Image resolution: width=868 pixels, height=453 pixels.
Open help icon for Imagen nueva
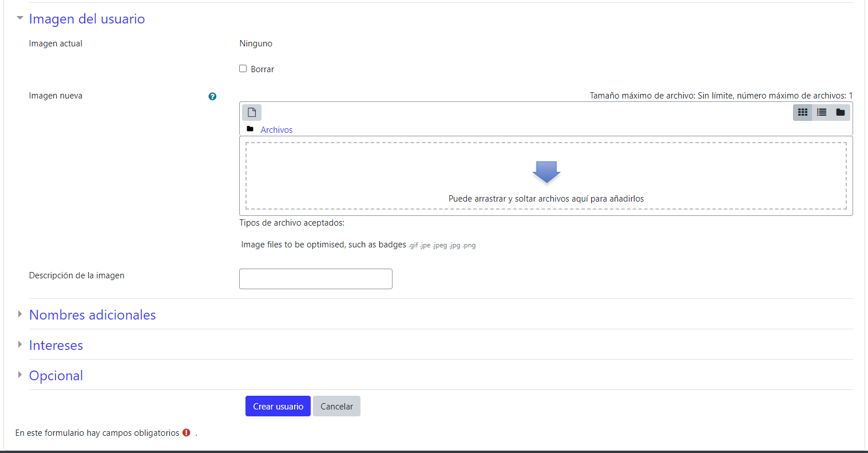[212, 96]
